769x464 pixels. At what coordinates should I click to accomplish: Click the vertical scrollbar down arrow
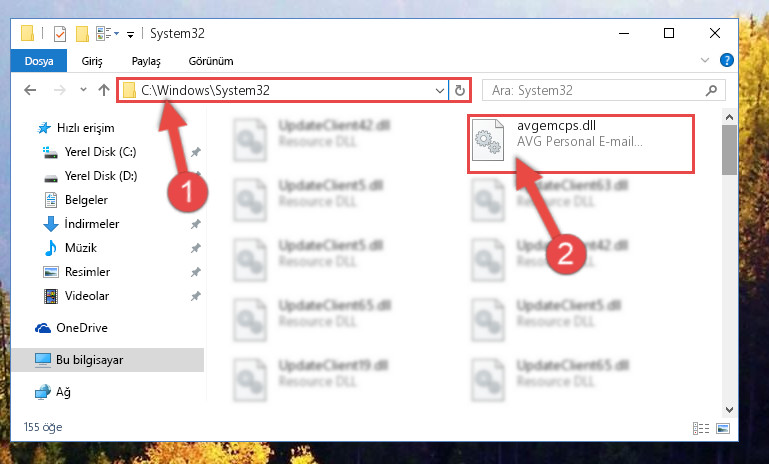click(x=729, y=410)
